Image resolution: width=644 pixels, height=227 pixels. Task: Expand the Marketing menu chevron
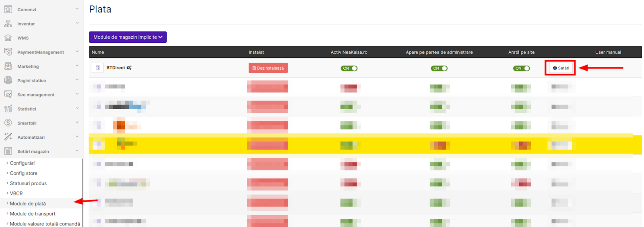77,65
